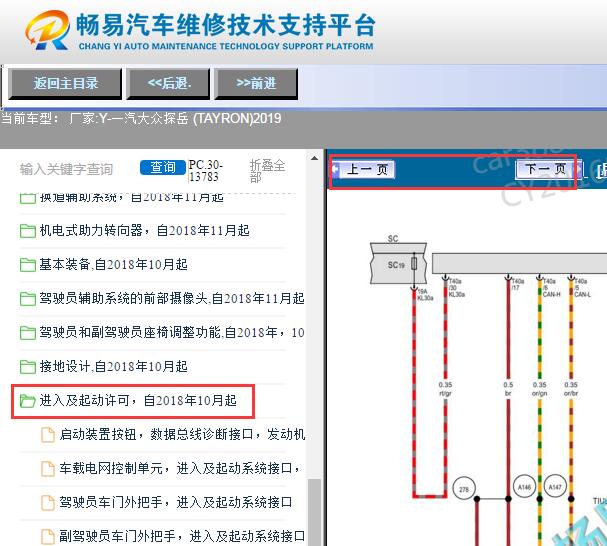Image resolution: width=607 pixels, height=546 pixels.
Task: Open page 启动装置按钮，数据总线诊断接口
Action: (182, 434)
